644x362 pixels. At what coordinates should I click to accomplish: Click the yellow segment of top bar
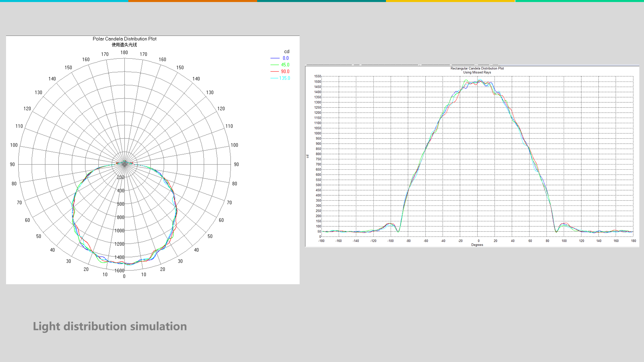(x=450, y=1)
